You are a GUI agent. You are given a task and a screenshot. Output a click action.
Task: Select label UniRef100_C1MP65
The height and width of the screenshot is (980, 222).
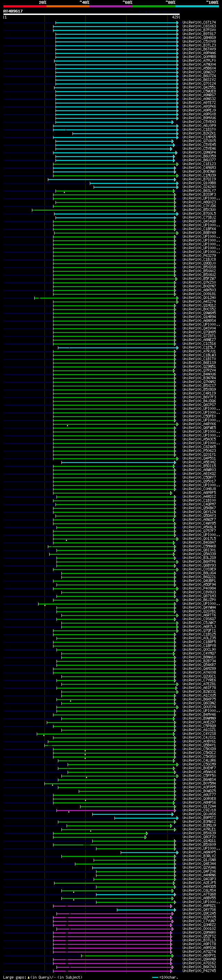199,137
